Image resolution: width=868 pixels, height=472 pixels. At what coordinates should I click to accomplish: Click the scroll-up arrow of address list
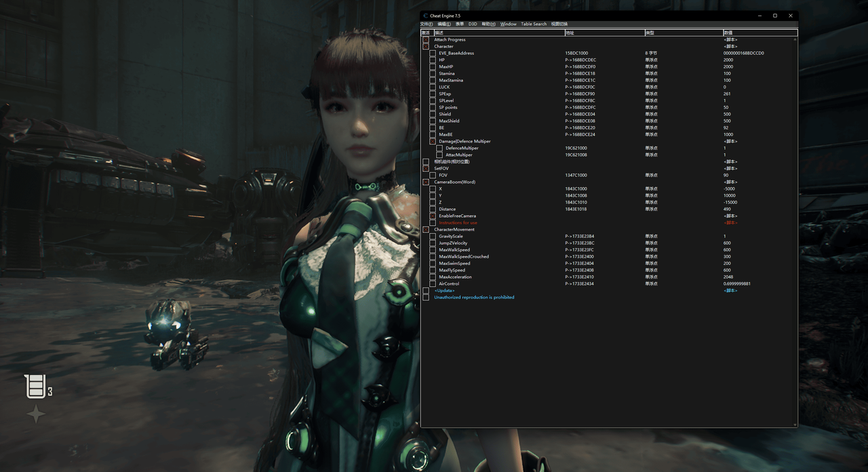795,39
